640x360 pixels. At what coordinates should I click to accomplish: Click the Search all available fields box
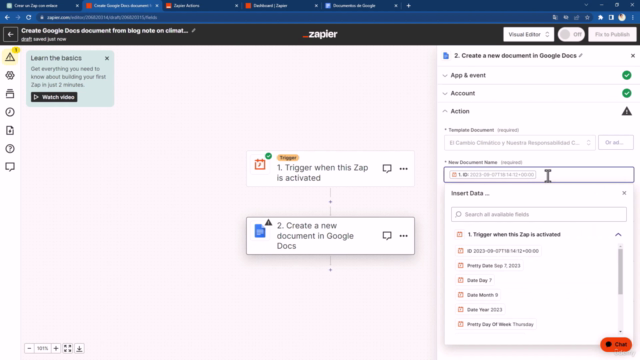point(538,214)
